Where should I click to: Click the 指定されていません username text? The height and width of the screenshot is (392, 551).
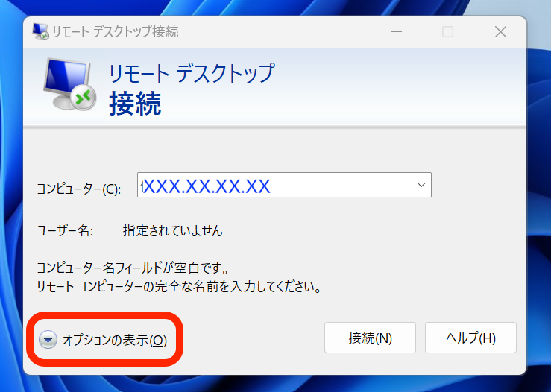(172, 231)
